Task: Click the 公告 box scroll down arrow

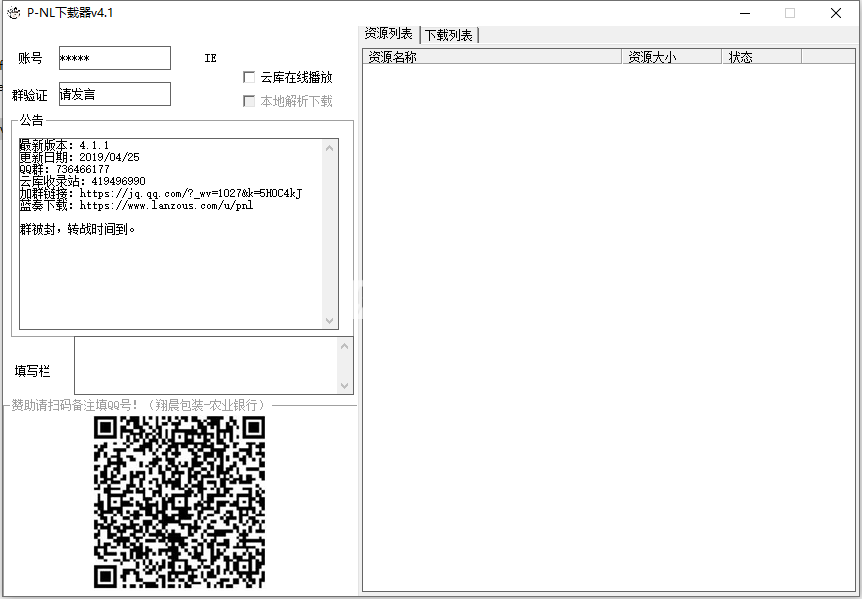Action: tap(330, 320)
